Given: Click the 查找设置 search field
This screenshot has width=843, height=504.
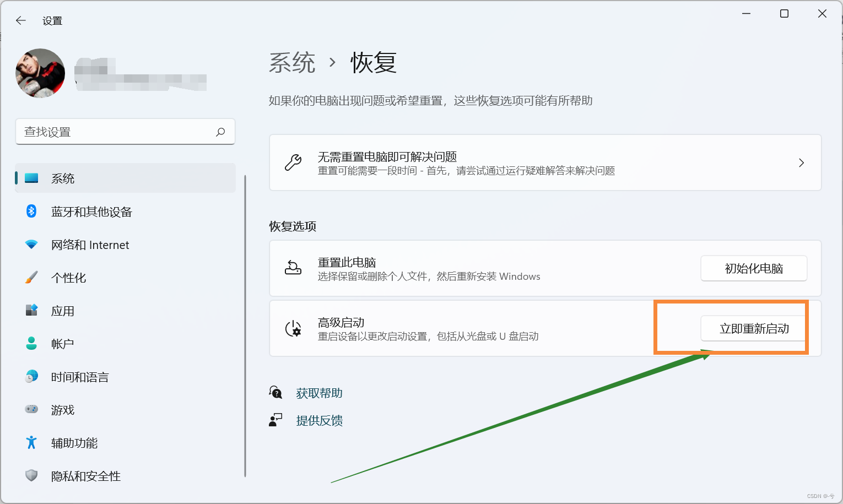Looking at the screenshot, I should [125, 132].
